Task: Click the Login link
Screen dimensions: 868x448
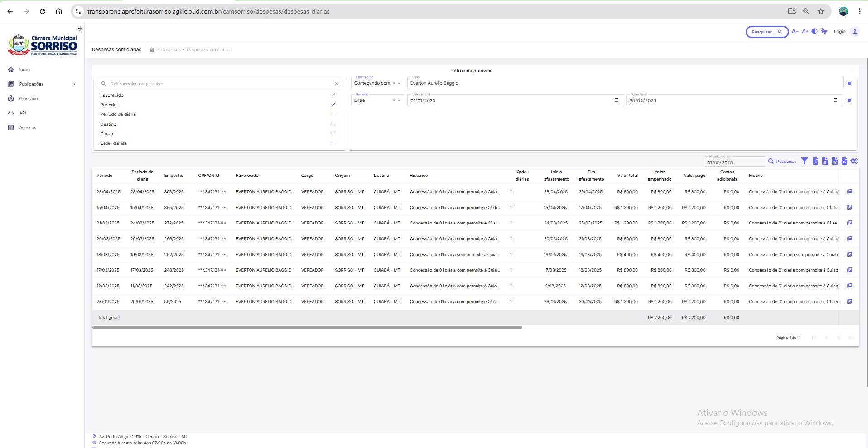Action: [x=839, y=32]
